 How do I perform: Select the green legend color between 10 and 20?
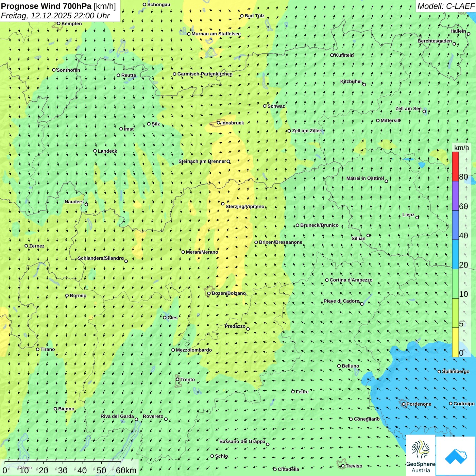coord(455,284)
